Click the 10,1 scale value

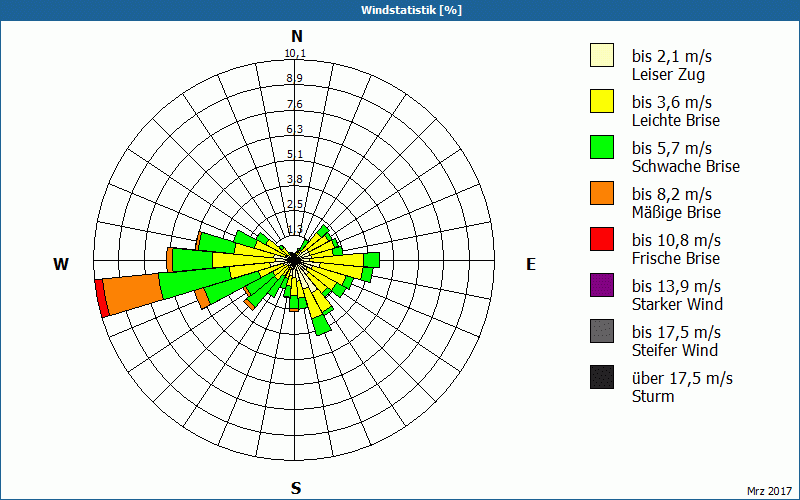(x=295, y=54)
